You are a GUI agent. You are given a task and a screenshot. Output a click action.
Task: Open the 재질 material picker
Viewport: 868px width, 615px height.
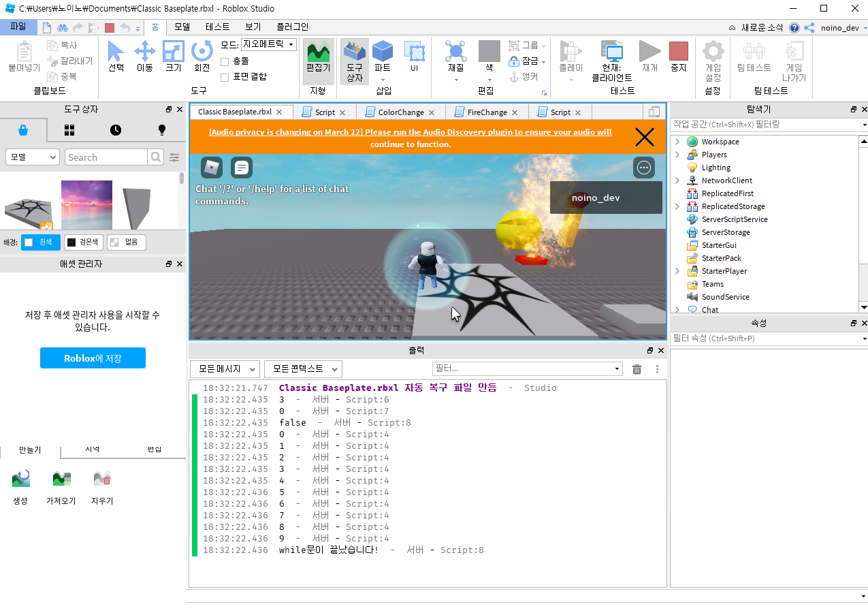(x=455, y=60)
